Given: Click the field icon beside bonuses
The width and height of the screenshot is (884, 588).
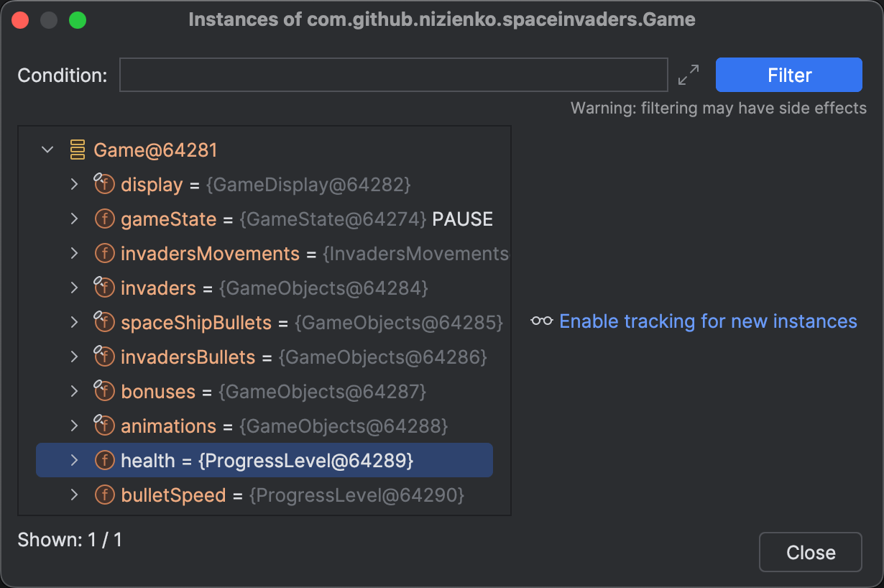Looking at the screenshot, I should coord(104,391).
